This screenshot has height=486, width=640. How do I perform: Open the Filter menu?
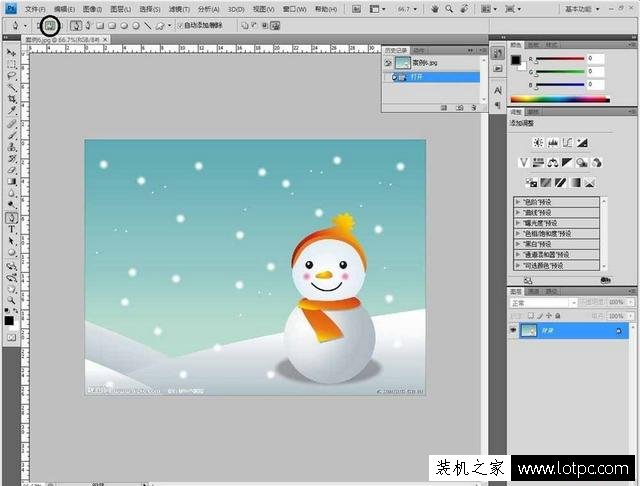coord(179,9)
